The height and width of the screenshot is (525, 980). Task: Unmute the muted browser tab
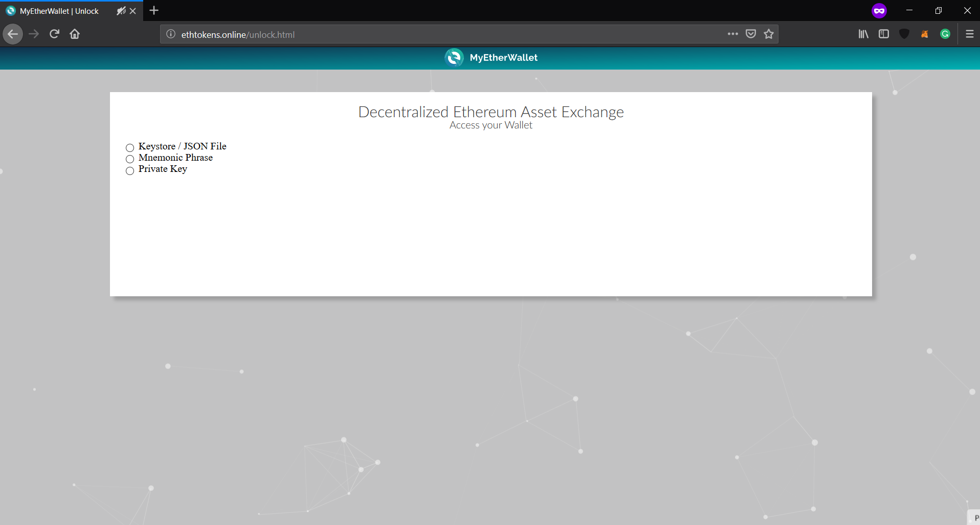121,10
